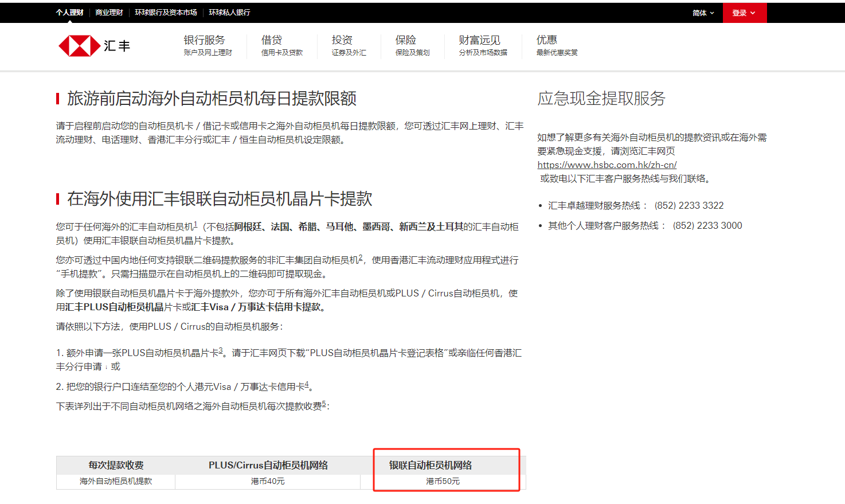The image size is (845, 504).
Task: Expand the 简体 language dropdown
Action: [703, 12]
